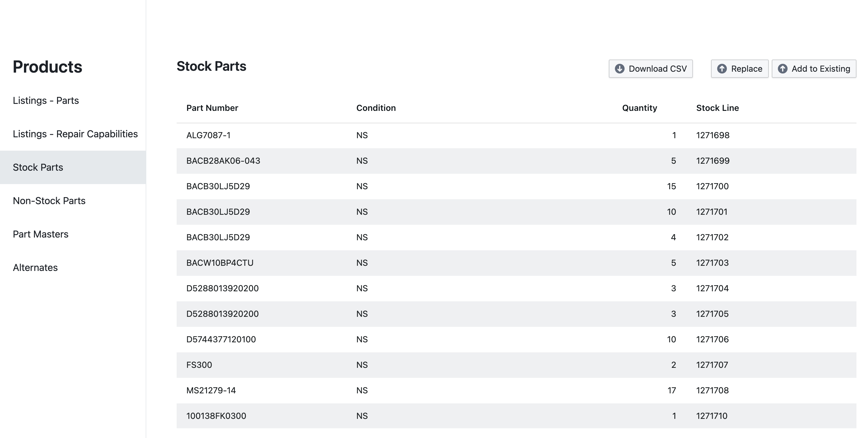The image size is (868, 438).
Task: Select the ALG7087-1 part row
Action: 208,135
